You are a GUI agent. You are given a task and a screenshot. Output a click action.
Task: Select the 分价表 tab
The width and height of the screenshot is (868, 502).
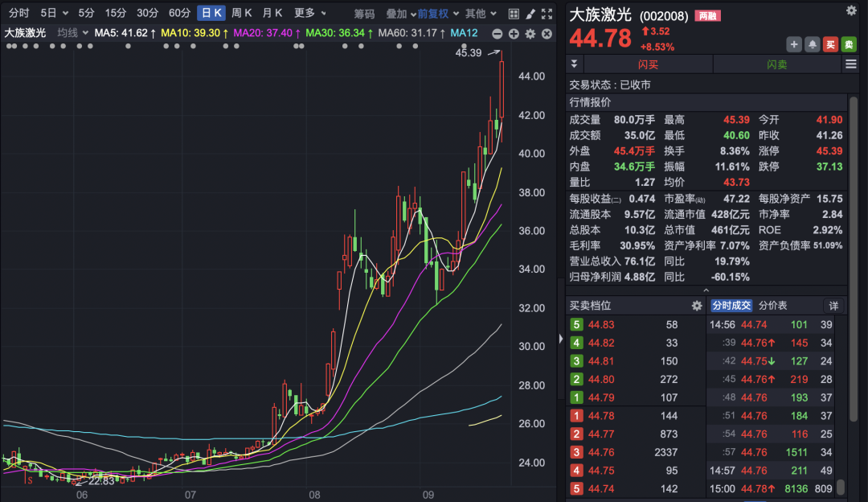tap(773, 306)
